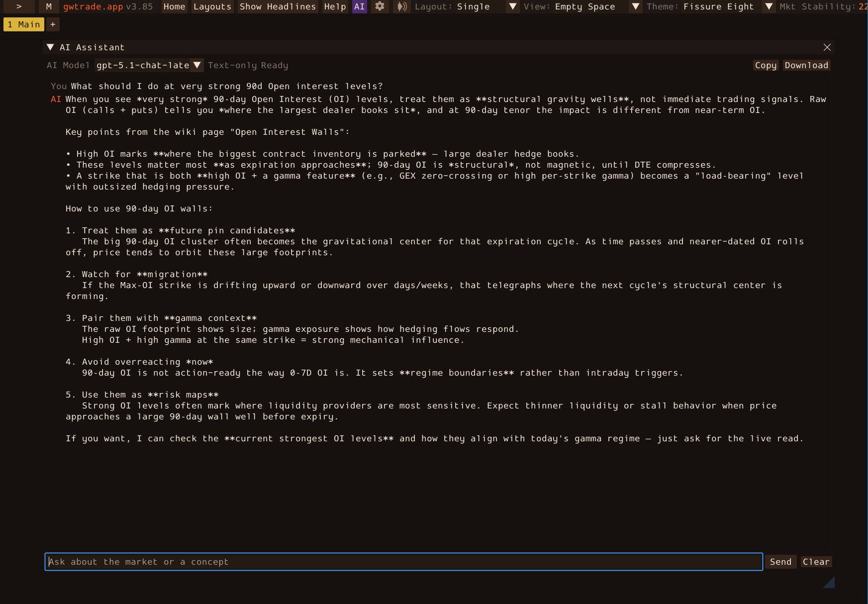
Task: Download the AI conversation
Action: [806, 65]
